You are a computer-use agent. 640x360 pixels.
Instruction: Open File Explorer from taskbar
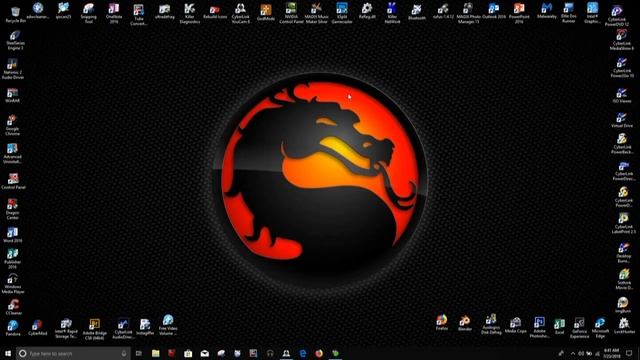156,353
